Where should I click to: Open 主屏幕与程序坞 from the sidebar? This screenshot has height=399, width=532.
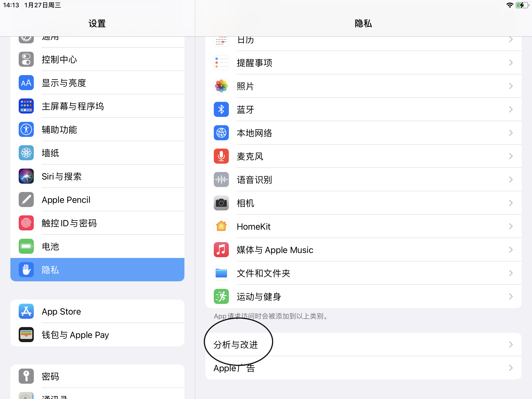[73, 106]
